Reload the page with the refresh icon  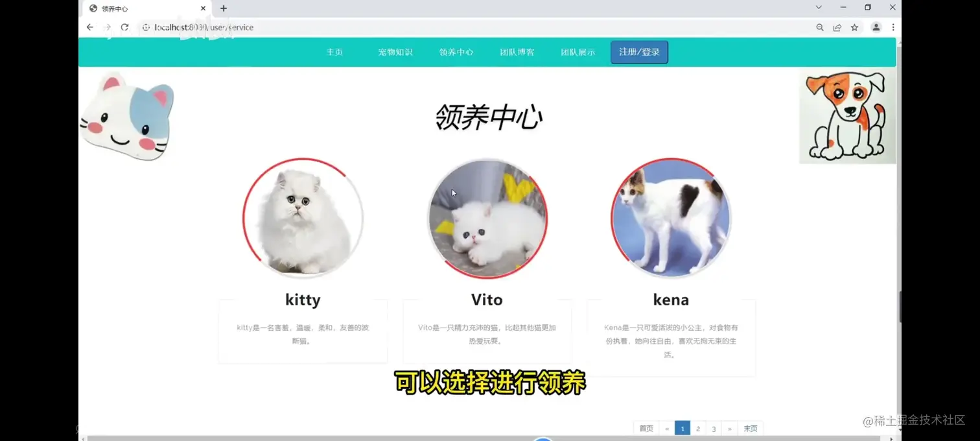(x=125, y=27)
